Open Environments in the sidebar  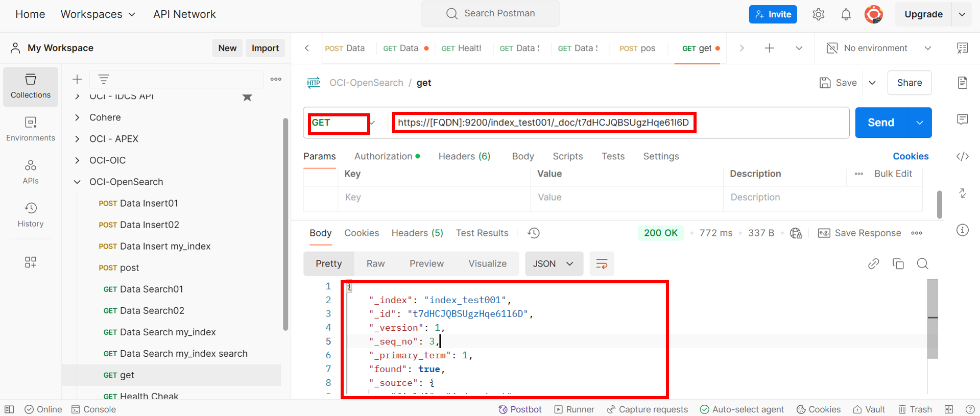[x=31, y=129]
